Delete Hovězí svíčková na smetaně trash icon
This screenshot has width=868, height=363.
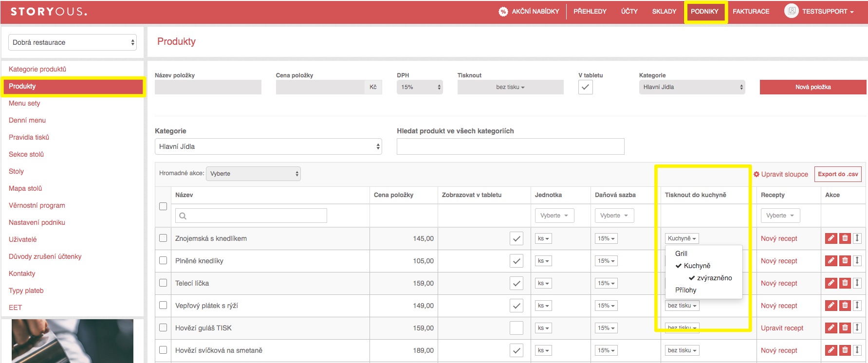pos(845,350)
